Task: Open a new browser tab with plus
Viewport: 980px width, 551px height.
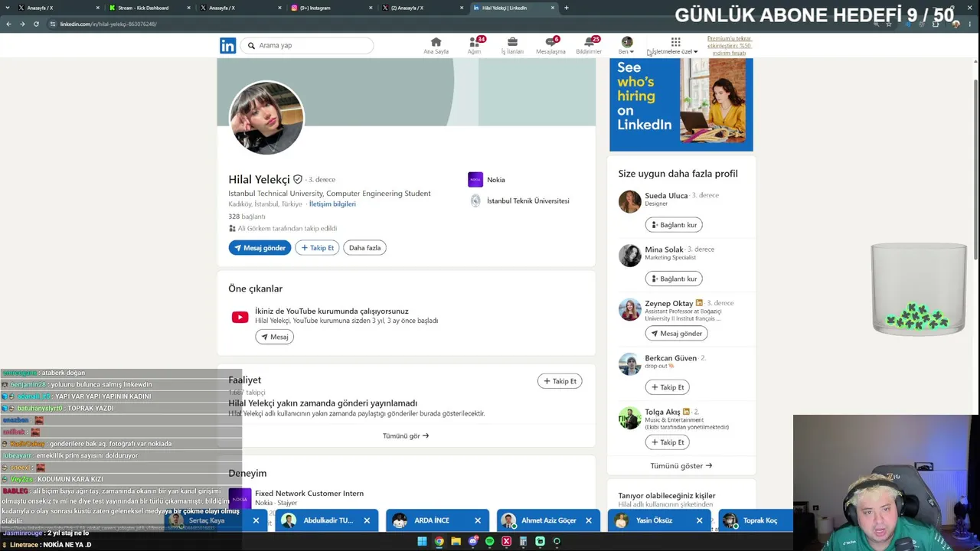Action: tap(567, 8)
